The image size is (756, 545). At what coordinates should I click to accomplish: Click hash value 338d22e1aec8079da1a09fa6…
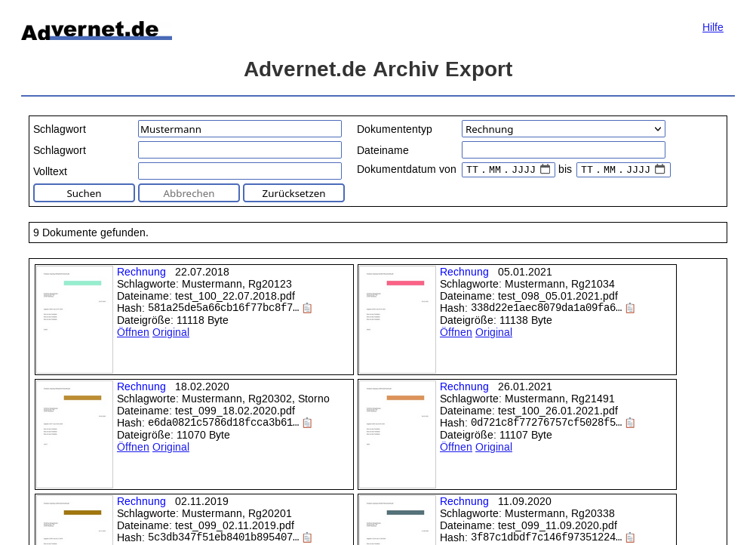point(547,308)
